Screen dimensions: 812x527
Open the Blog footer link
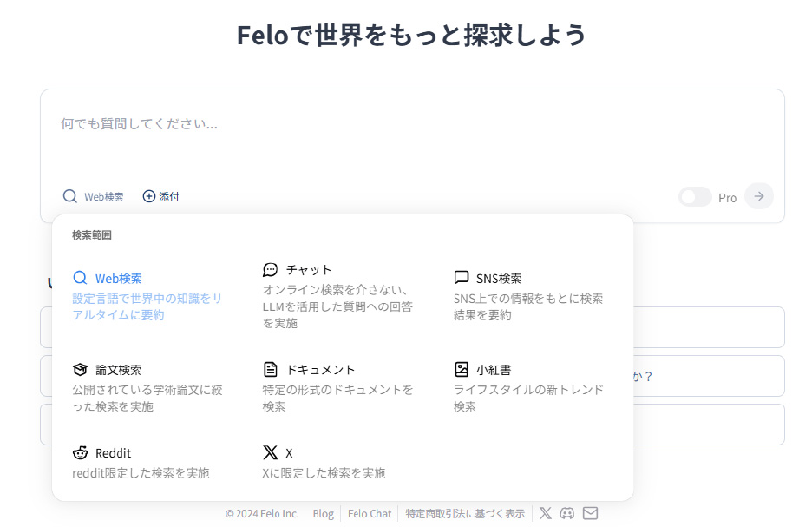pos(323,513)
